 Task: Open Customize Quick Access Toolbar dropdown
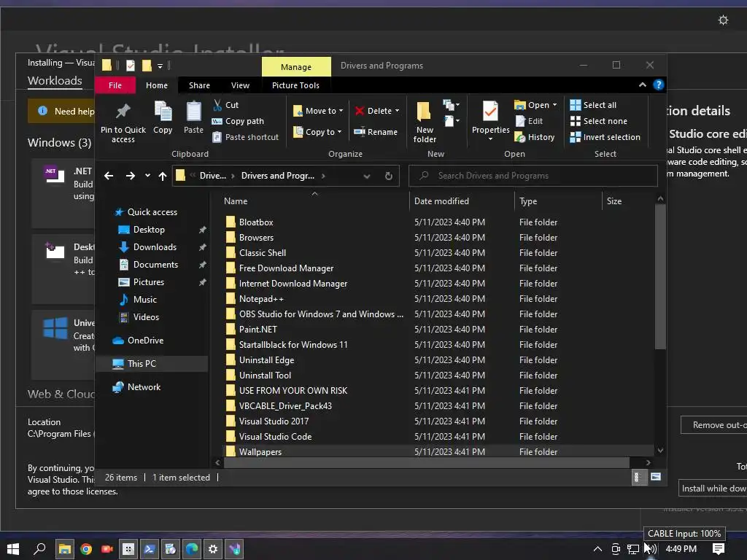tap(160, 66)
